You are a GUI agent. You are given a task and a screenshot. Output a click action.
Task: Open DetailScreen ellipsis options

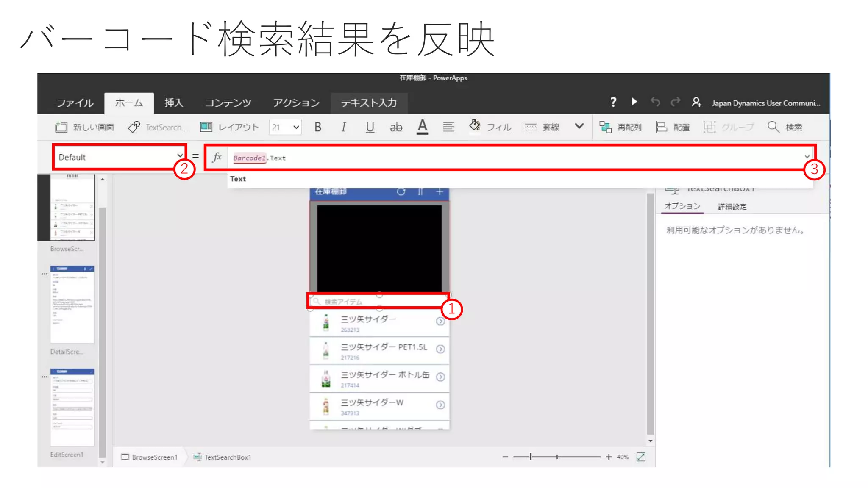click(x=44, y=274)
